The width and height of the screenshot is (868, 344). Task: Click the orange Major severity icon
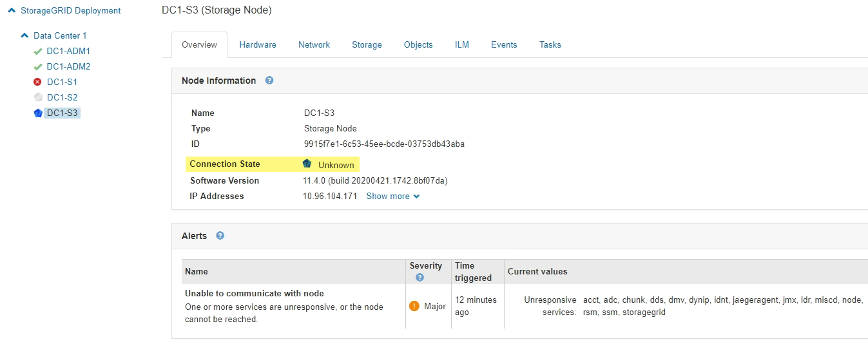414,306
